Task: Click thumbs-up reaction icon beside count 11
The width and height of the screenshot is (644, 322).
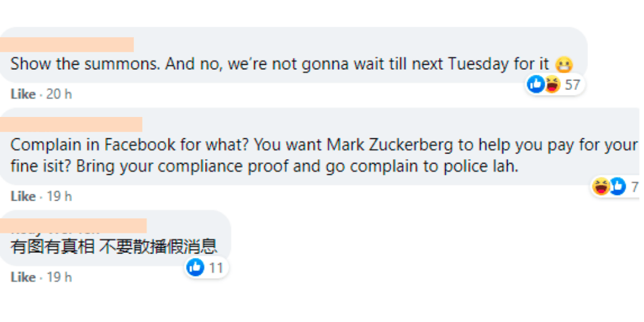Action: pyautogui.click(x=196, y=268)
